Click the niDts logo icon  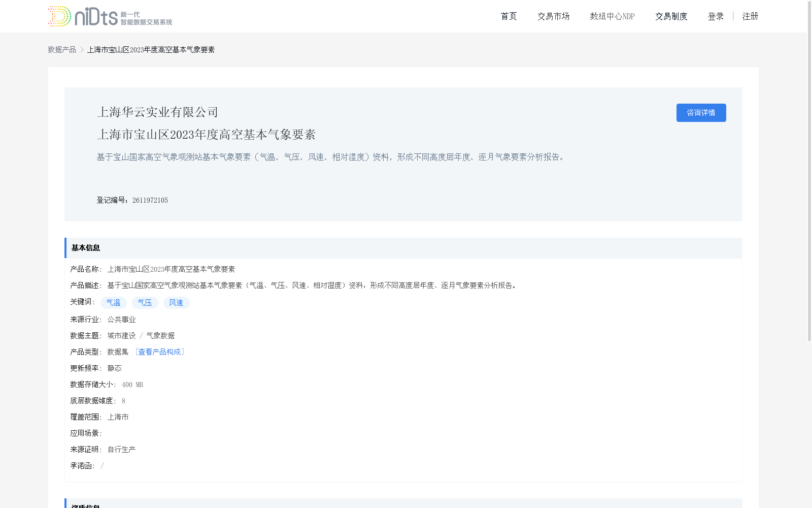point(110,16)
